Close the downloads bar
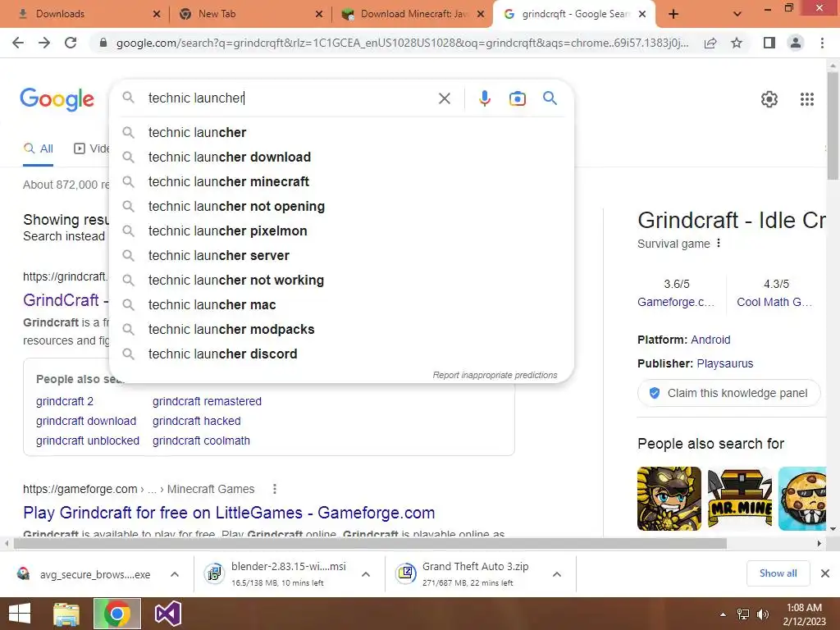840x630 pixels. tap(825, 573)
